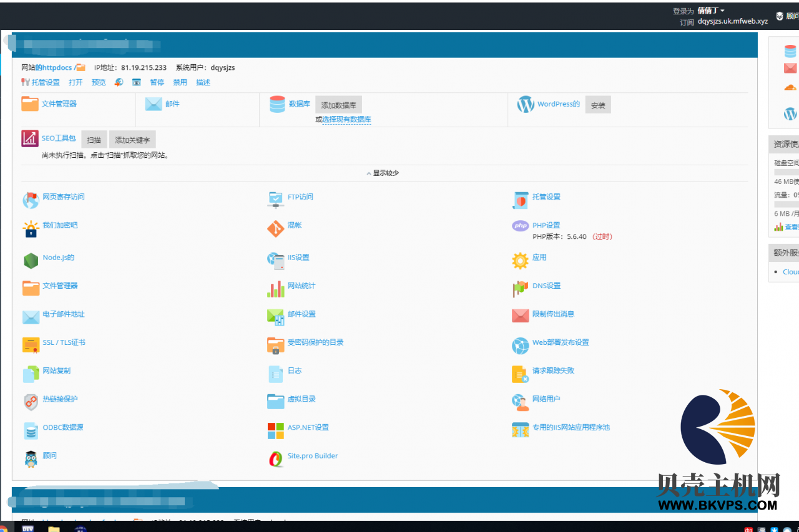Click the 添加数据库 button
Screen dimensions: 799x532
(x=338, y=105)
